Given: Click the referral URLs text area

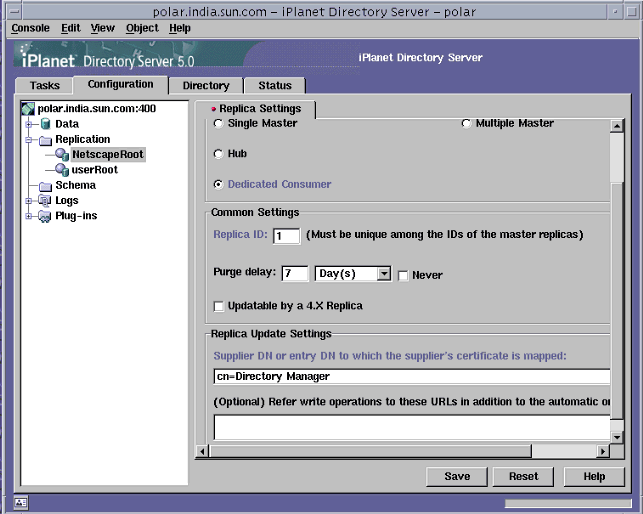Looking at the screenshot, I should click(x=412, y=427).
